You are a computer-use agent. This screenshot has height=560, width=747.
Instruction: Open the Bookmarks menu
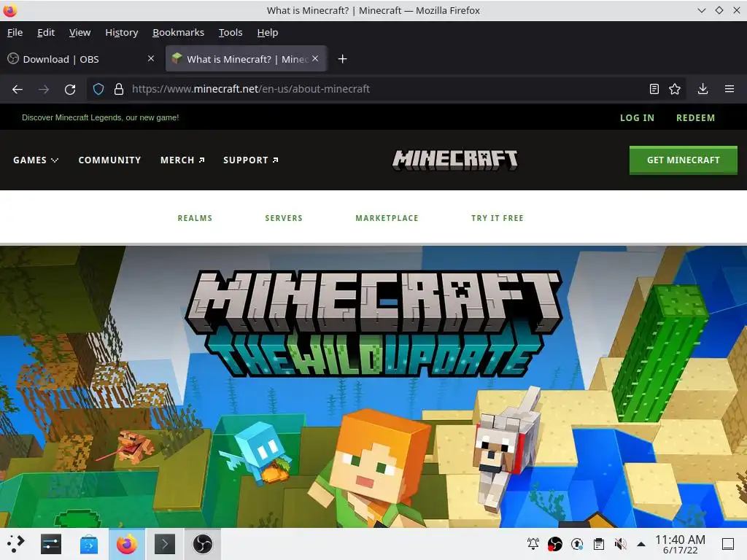[x=178, y=32]
